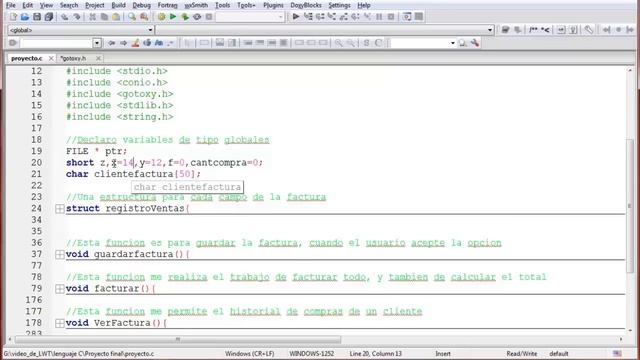Viewport: 640px width, 360px height.
Task: Click the red wrench settings icon
Action: point(475,43)
